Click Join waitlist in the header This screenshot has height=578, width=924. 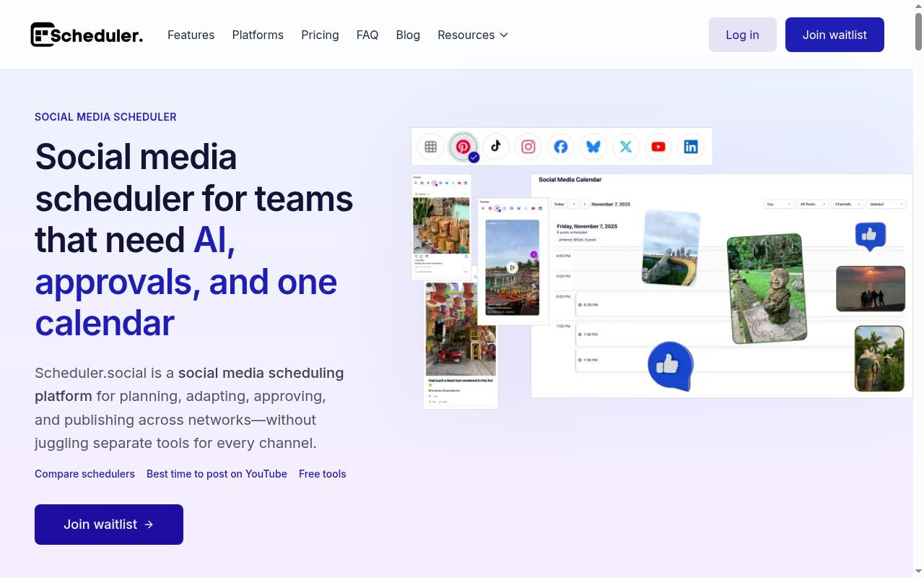coord(834,35)
